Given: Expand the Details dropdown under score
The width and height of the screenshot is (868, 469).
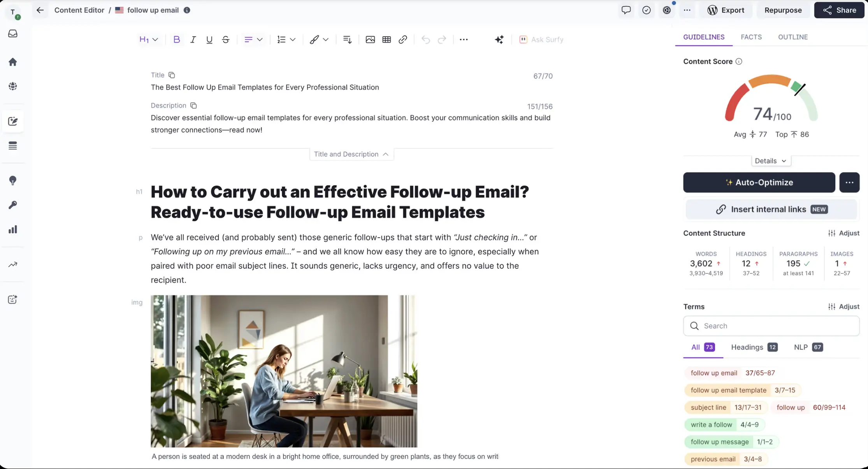Looking at the screenshot, I should coord(770,161).
